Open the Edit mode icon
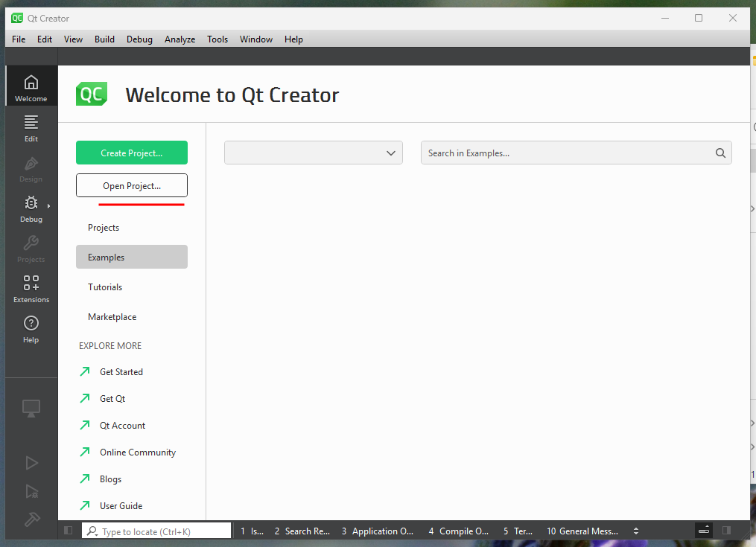756x547 pixels. 31,127
